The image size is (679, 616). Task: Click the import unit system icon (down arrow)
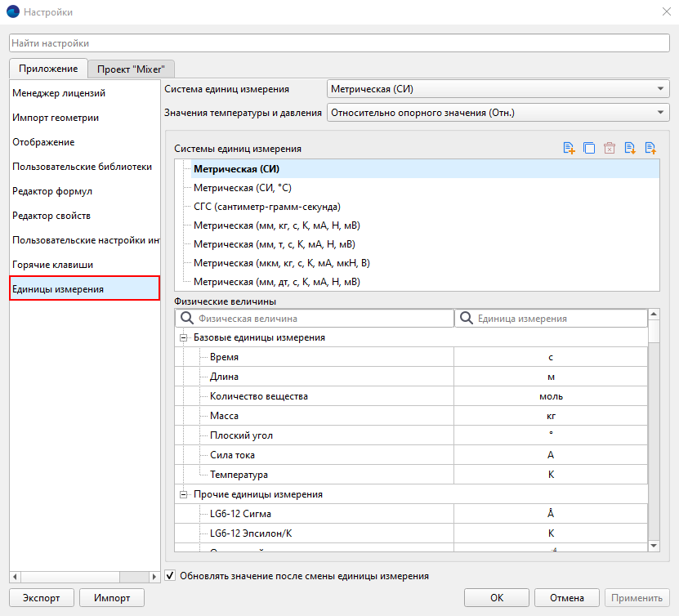[x=629, y=148]
